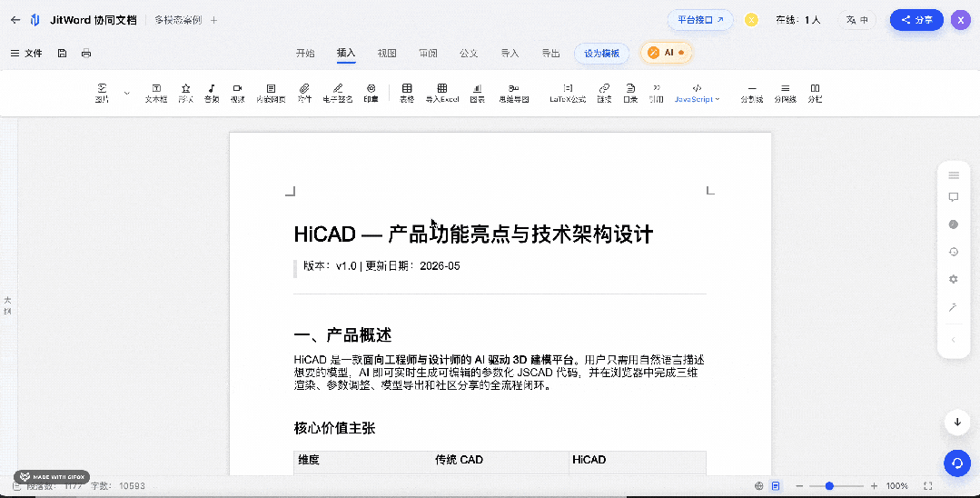Image resolution: width=980 pixels, height=498 pixels.
Task: Insert a shape (形状) icon
Action: coord(185,88)
